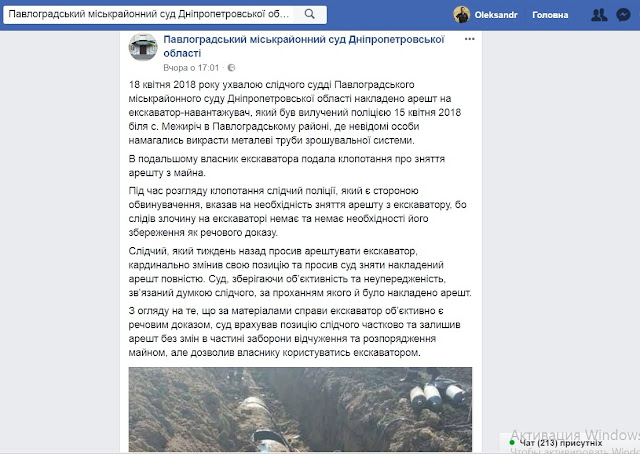Image resolution: width=640 pixels, height=454 pixels.
Task: Click the magnifying glass search icon
Action: tap(310, 14)
